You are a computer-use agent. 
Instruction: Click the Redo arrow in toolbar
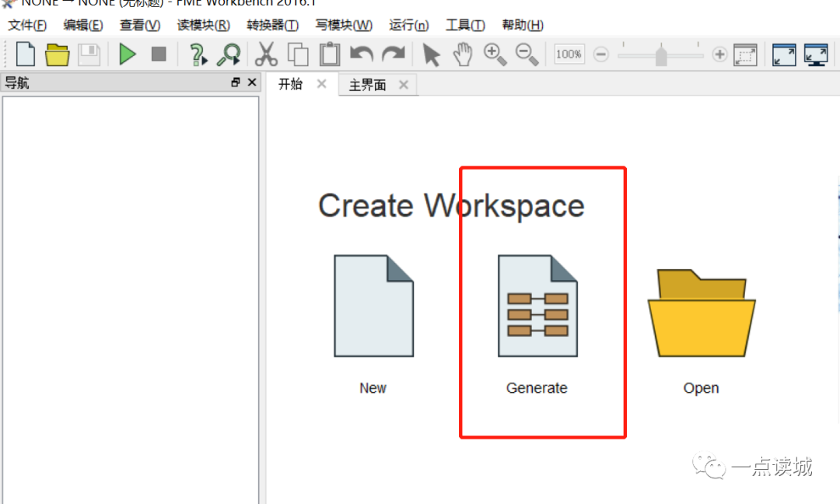coord(394,54)
